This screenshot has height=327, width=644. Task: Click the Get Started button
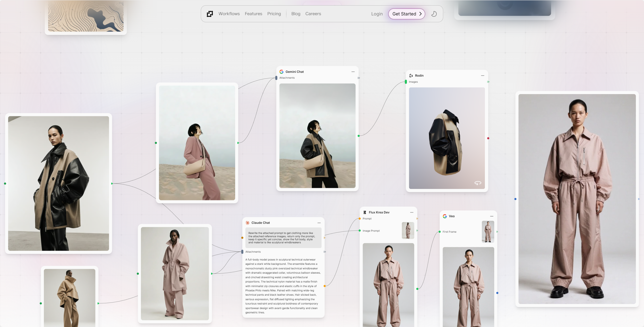tap(407, 14)
